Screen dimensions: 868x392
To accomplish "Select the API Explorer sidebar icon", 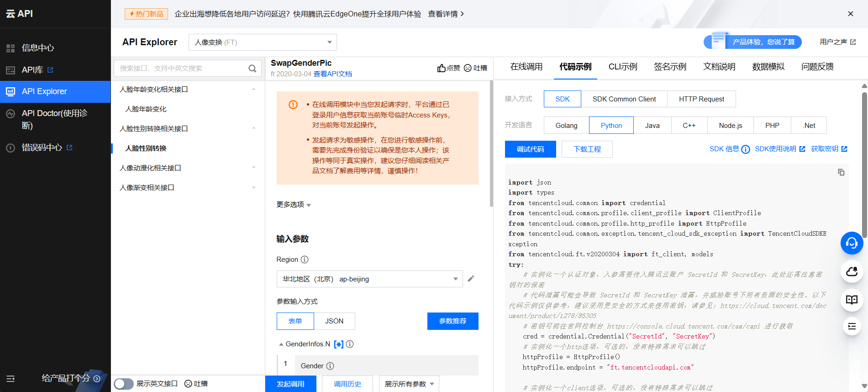I will click(11, 91).
